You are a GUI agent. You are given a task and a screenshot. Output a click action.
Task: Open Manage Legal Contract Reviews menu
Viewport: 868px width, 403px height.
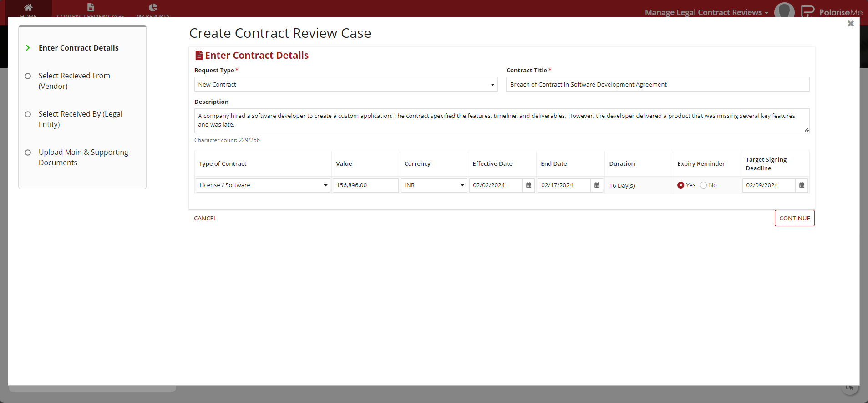pyautogui.click(x=706, y=12)
